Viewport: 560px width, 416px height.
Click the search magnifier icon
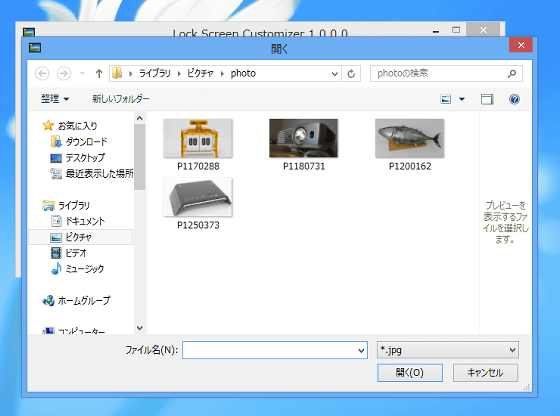click(x=512, y=74)
